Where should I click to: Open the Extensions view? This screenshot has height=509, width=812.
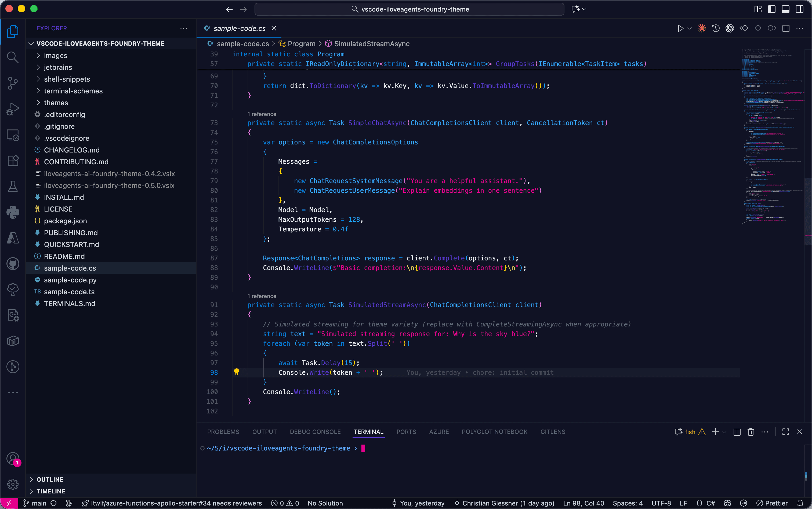(x=13, y=161)
